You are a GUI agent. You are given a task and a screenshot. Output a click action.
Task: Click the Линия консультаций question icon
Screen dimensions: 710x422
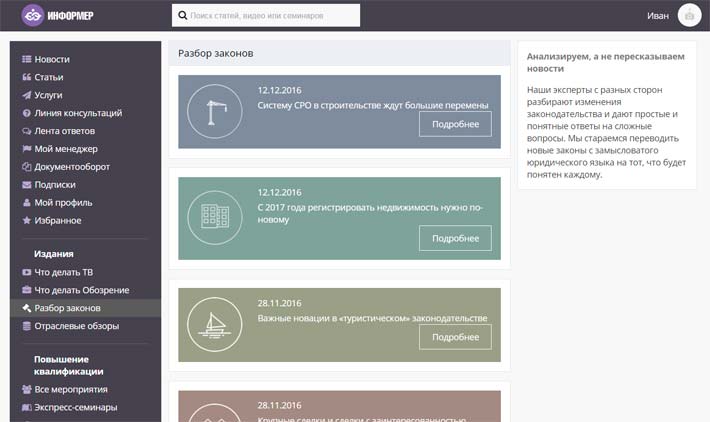(x=27, y=113)
